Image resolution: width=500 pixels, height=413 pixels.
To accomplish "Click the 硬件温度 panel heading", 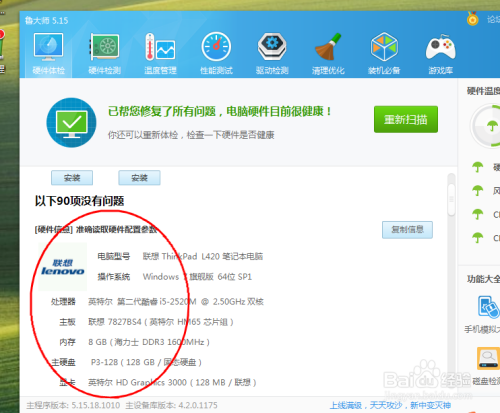I will [483, 91].
